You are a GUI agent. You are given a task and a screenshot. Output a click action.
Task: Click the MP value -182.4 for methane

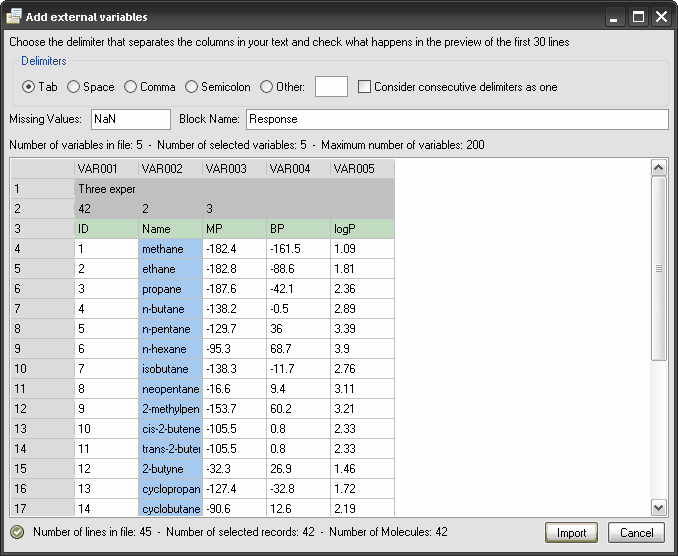pyautogui.click(x=234, y=249)
